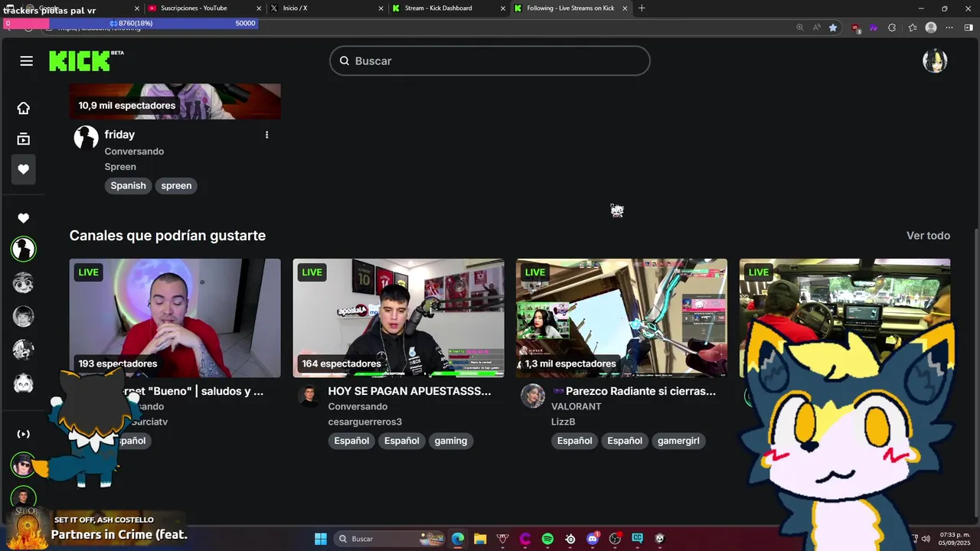Open the 10,9 mil espectadores thumbnail
Image resolution: width=980 pixels, height=551 pixels.
point(175,101)
